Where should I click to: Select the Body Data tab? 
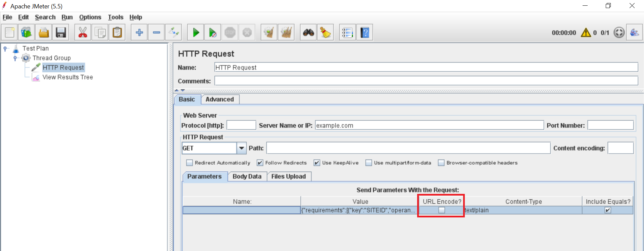click(247, 176)
